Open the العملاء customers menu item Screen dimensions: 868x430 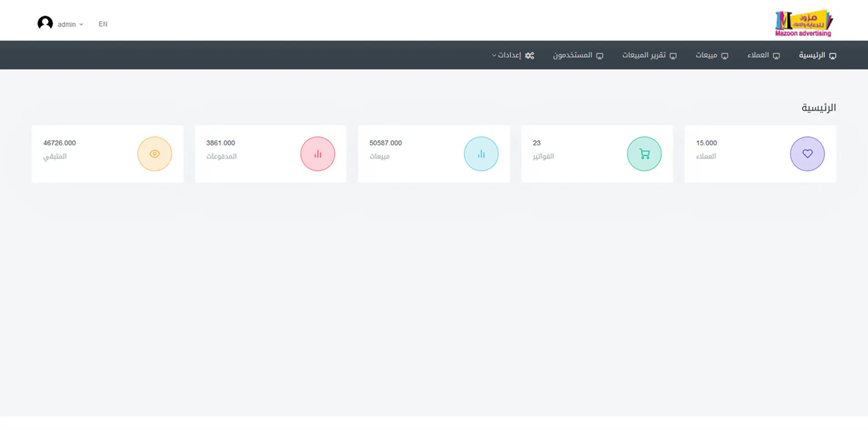[758, 55]
